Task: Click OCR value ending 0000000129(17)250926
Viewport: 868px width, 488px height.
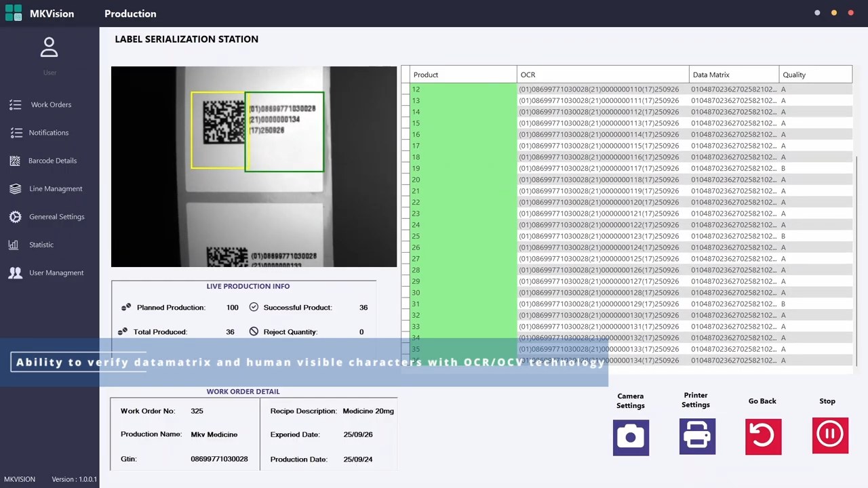Action: (599, 304)
